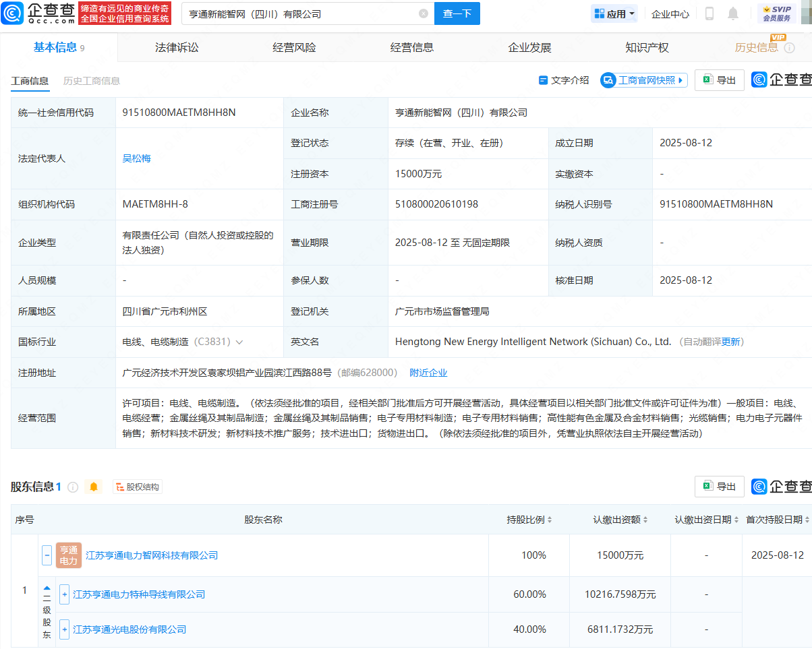Viewport: 812px width, 649px height.
Task: Expand the 国标行业 industry chevron
Action: pyautogui.click(x=239, y=342)
